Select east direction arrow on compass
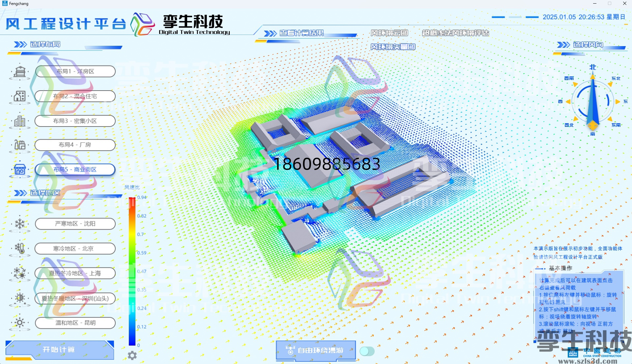 [618, 102]
